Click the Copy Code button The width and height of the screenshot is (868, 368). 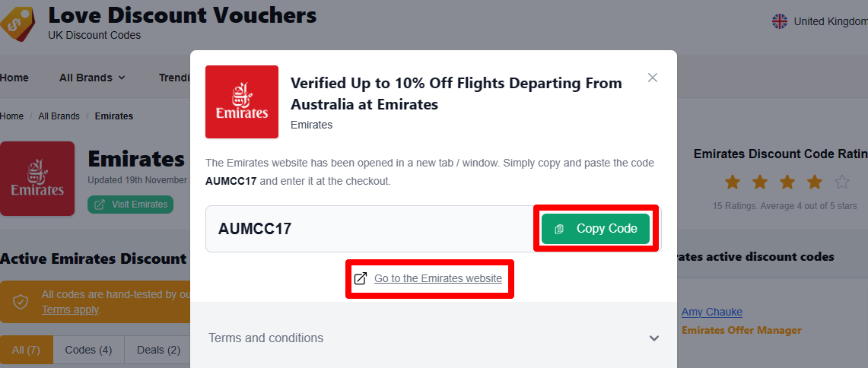click(x=596, y=229)
